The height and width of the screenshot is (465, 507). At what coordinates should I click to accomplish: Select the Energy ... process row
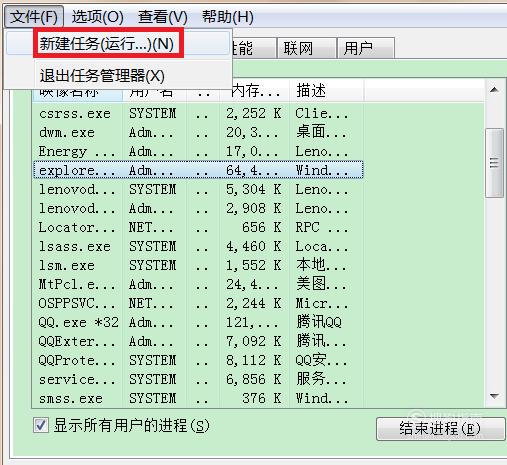pyautogui.click(x=198, y=152)
